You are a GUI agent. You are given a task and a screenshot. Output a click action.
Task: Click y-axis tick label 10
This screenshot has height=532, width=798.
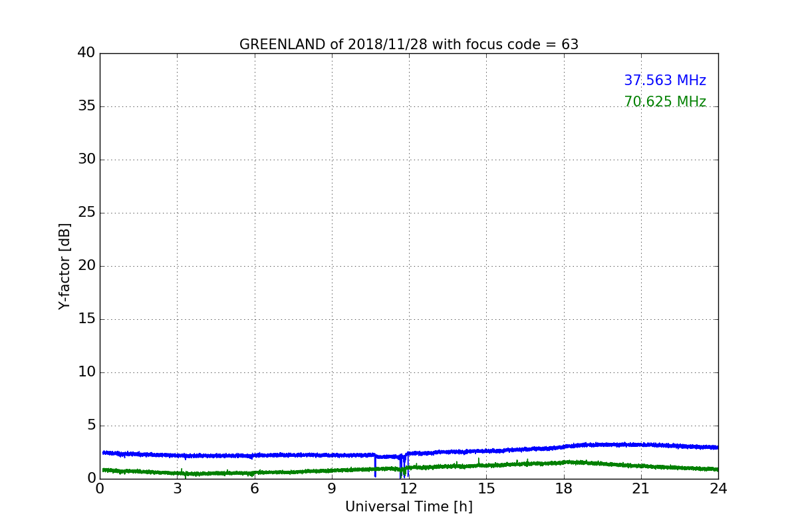[86, 372]
